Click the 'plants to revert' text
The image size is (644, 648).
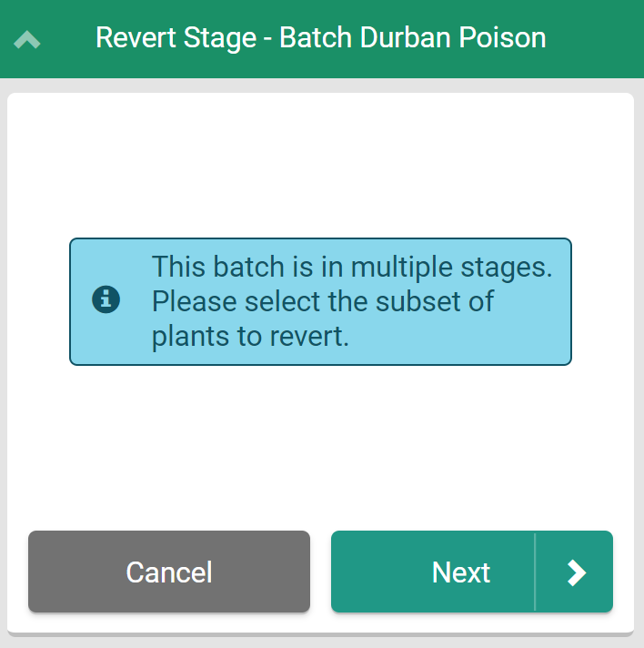pos(250,335)
